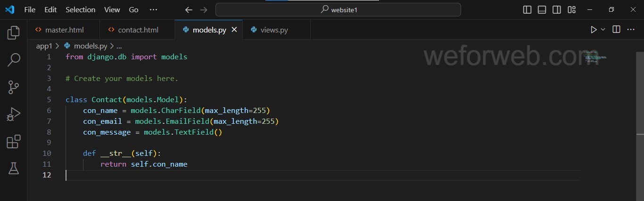Click the VS Code logo icon

(9, 9)
